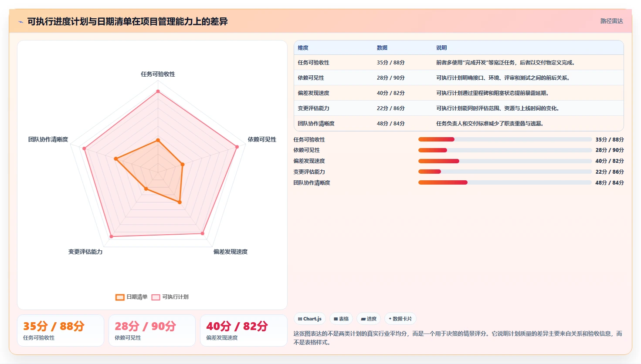The image size is (641, 364).
Task: Click the table cell reading 28分 / 90分
Action: point(391,78)
